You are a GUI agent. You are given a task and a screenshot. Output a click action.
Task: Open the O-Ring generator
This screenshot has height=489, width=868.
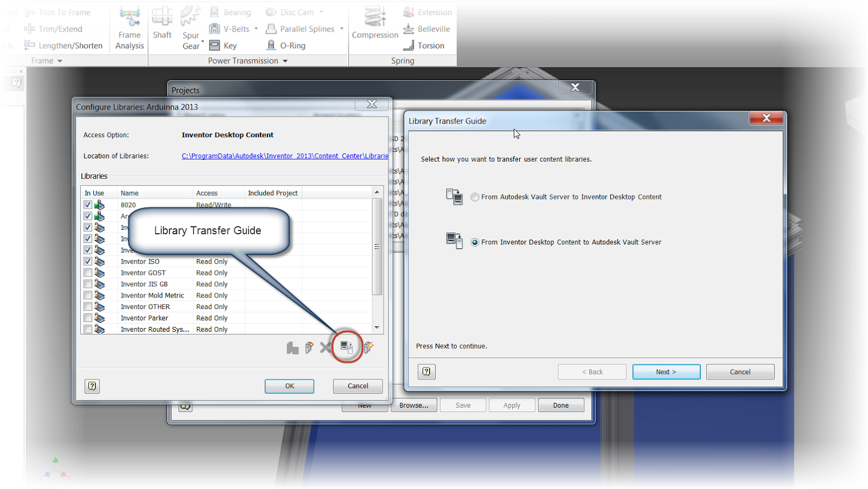click(286, 46)
